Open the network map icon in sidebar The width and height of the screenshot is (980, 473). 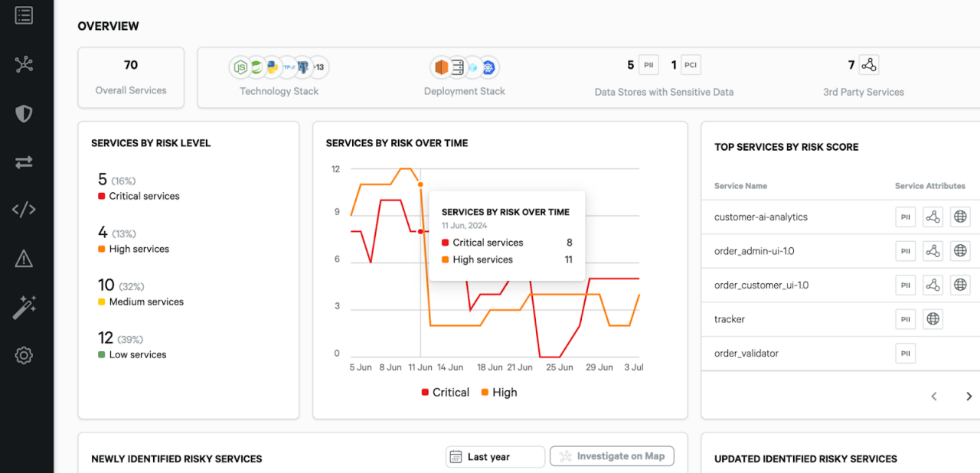[24, 64]
